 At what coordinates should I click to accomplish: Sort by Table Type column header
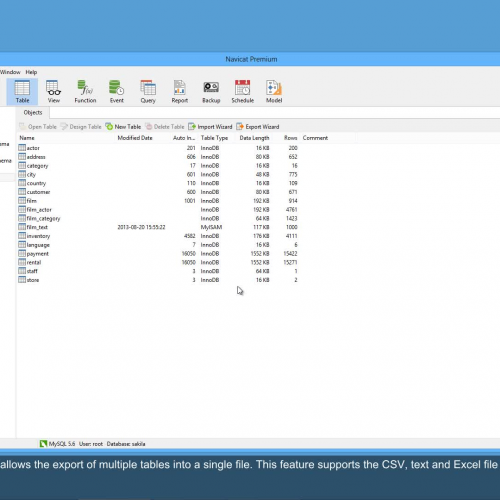(214, 138)
